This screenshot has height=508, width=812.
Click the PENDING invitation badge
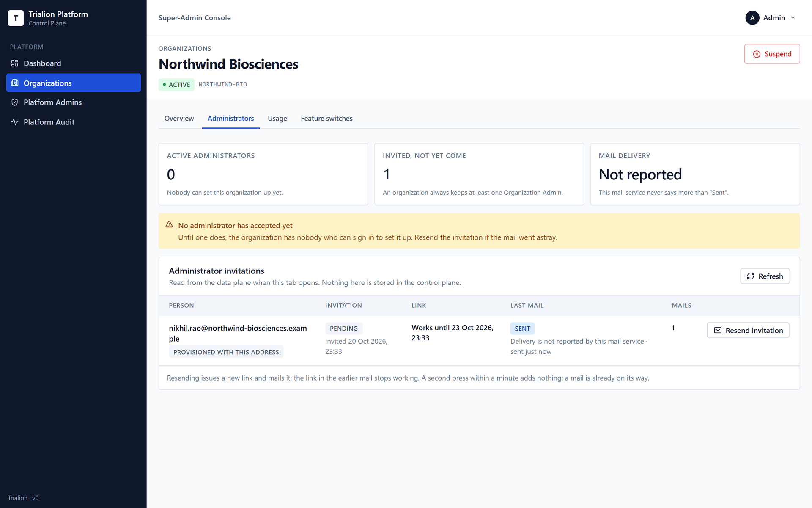tap(343, 329)
